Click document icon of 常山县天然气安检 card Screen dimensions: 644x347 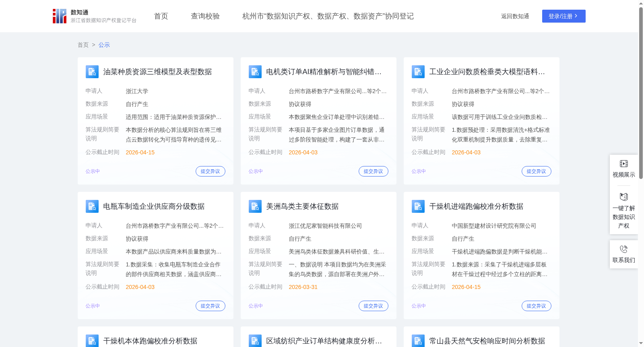pyautogui.click(x=418, y=341)
